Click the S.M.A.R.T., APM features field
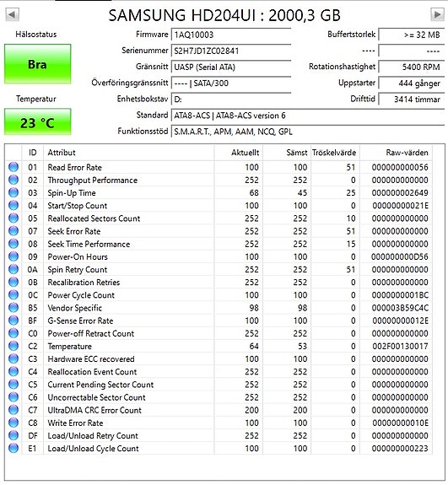The width and height of the screenshot is (448, 485). (308, 132)
